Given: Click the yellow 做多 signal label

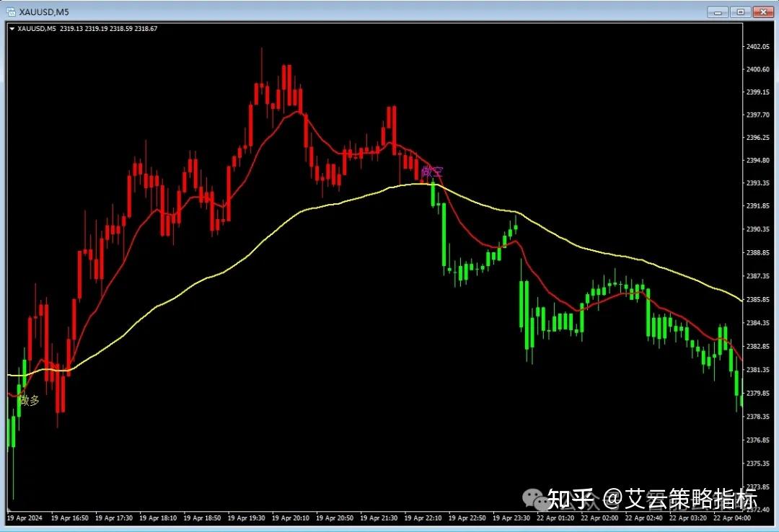Looking at the screenshot, I should pyautogui.click(x=30, y=400).
